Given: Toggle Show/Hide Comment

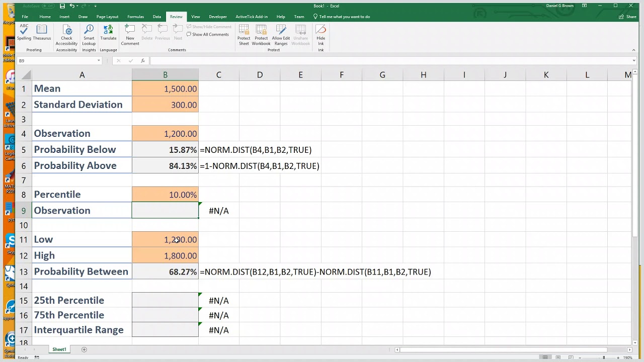Looking at the screenshot, I should click(x=209, y=27).
